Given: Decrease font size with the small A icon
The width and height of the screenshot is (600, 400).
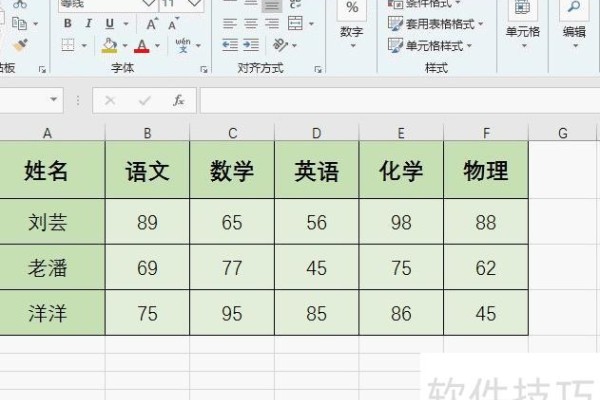Looking at the screenshot, I should pos(173,24).
